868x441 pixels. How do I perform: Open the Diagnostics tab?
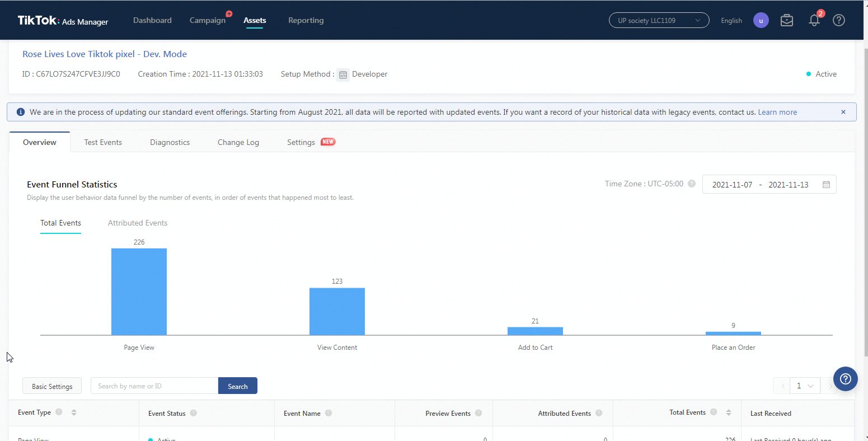[170, 142]
